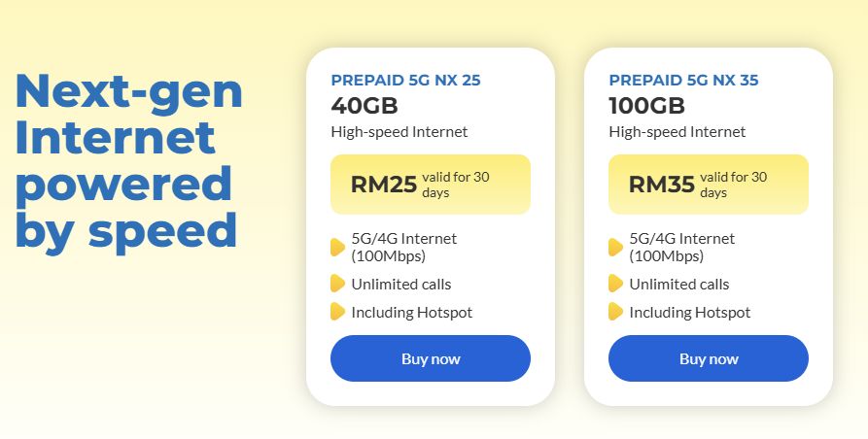The height and width of the screenshot is (439, 868).
Task: Click the Unlimited calls bullet icon in NX 35 card
Action: (615, 284)
